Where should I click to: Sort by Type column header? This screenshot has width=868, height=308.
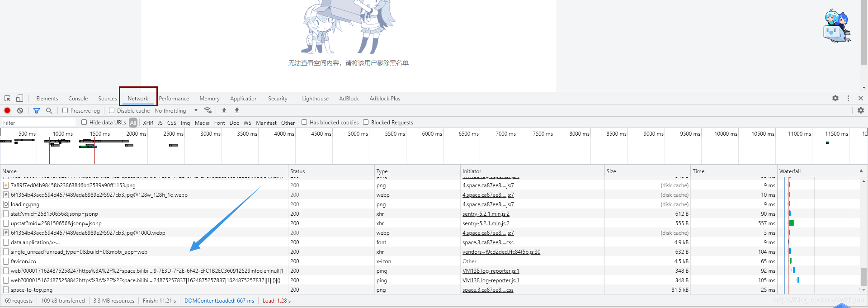pos(417,171)
